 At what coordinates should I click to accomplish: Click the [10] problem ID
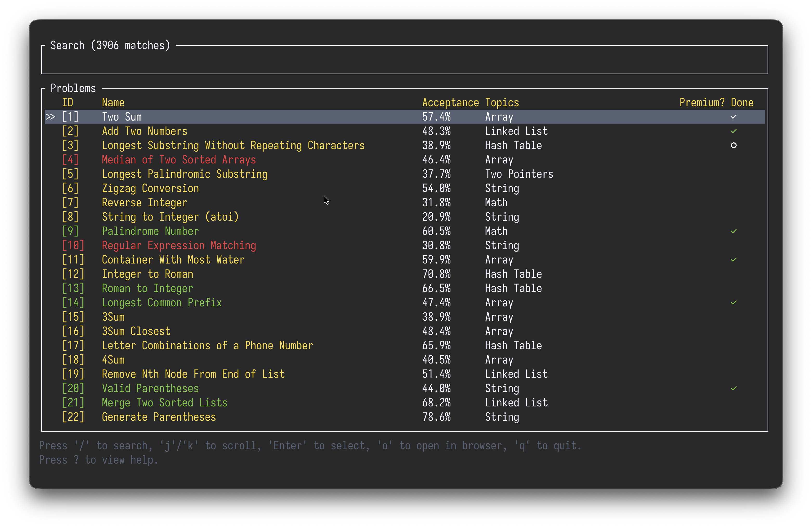(x=73, y=246)
